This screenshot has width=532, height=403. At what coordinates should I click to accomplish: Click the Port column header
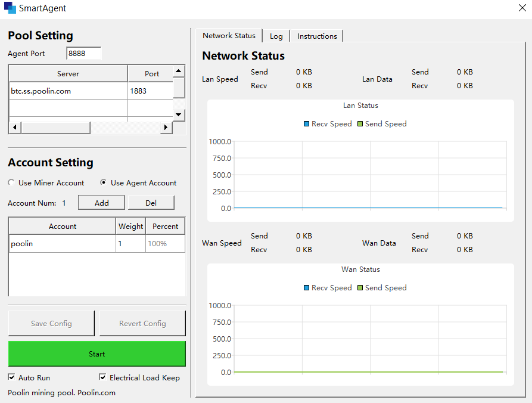click(150, 74)
